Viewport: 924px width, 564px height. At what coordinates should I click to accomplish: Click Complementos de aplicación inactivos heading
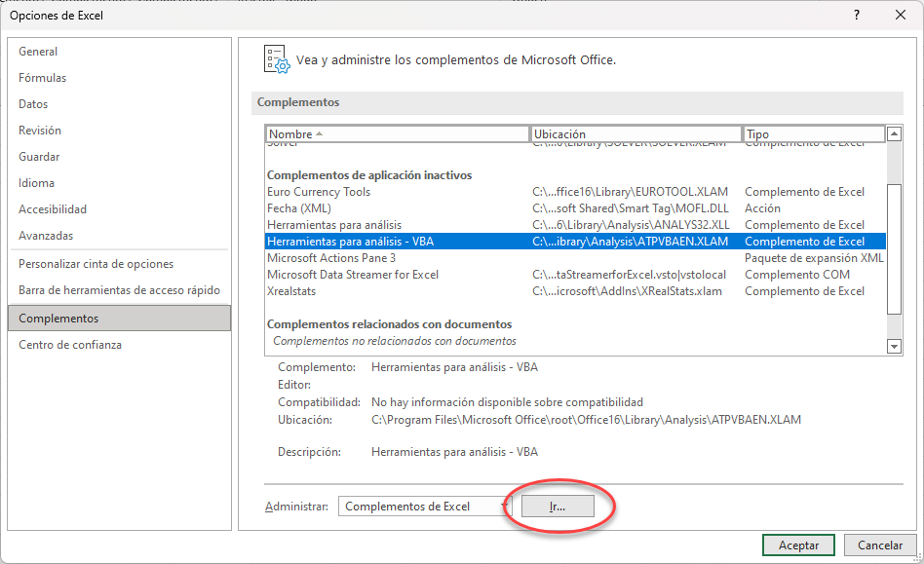coord(369,175)
